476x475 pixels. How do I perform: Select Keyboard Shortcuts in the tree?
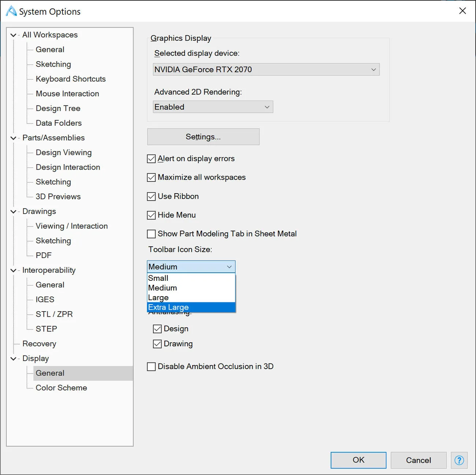(x=71, y=79)
